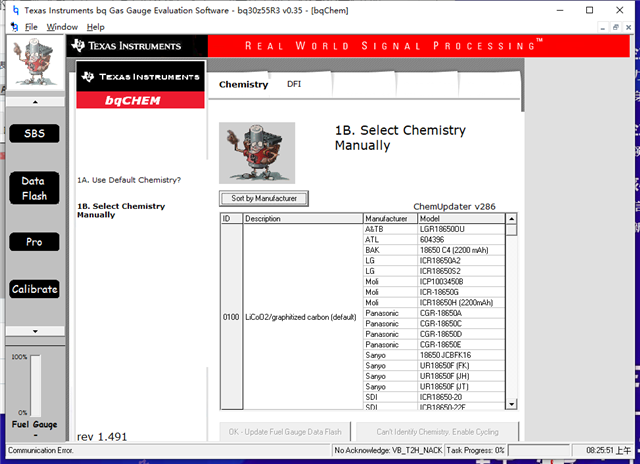Click the bqCHEM logo banner
Viewport: 640px width, 464px height.
tap(140, 100)
